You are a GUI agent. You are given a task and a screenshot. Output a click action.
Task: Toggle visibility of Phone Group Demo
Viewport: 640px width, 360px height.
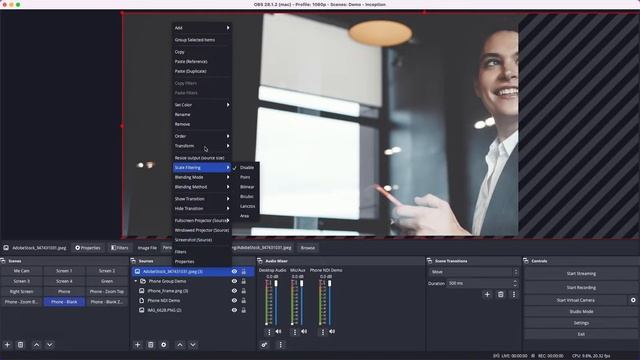tap(234, 281)
